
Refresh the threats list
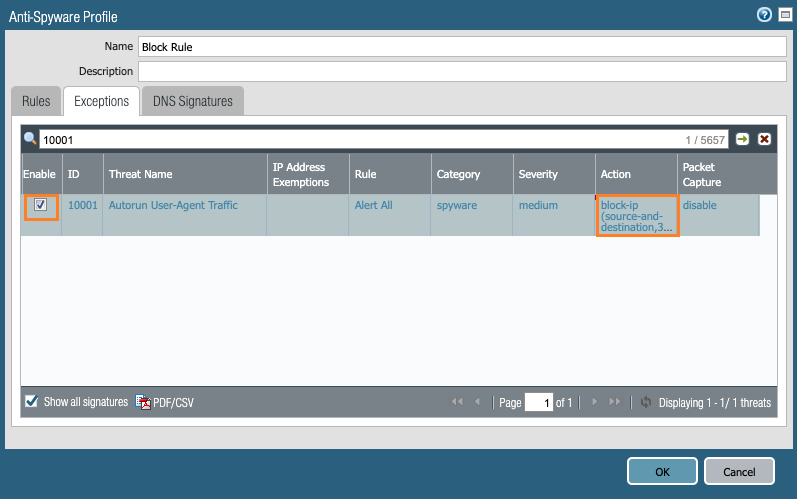pos(646,402)
